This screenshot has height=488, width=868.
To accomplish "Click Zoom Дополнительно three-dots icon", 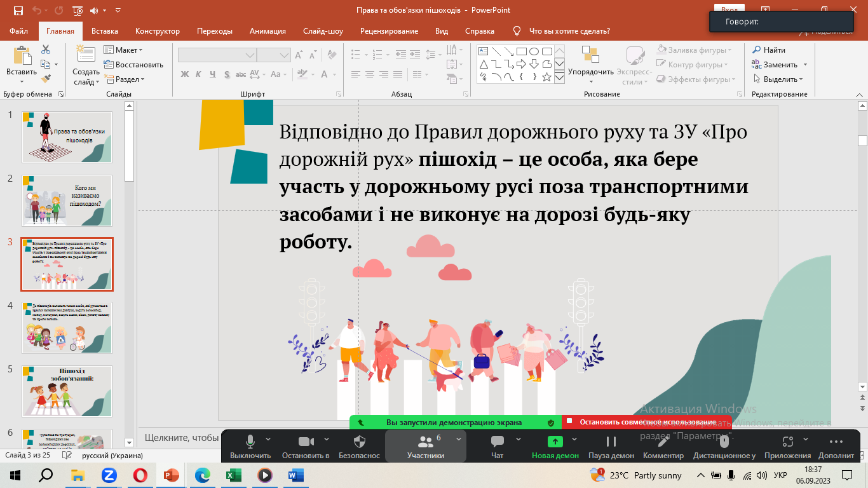I will [836, 441].
